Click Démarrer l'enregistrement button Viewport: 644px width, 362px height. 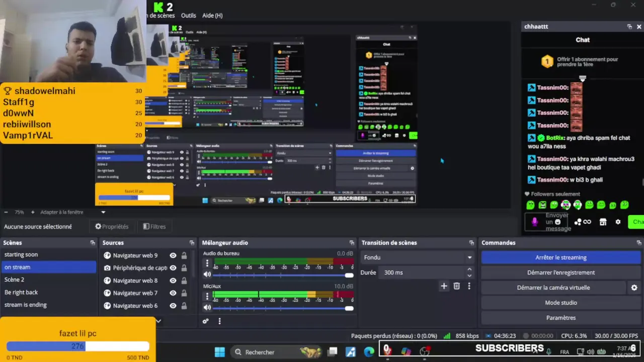point(561,273)
